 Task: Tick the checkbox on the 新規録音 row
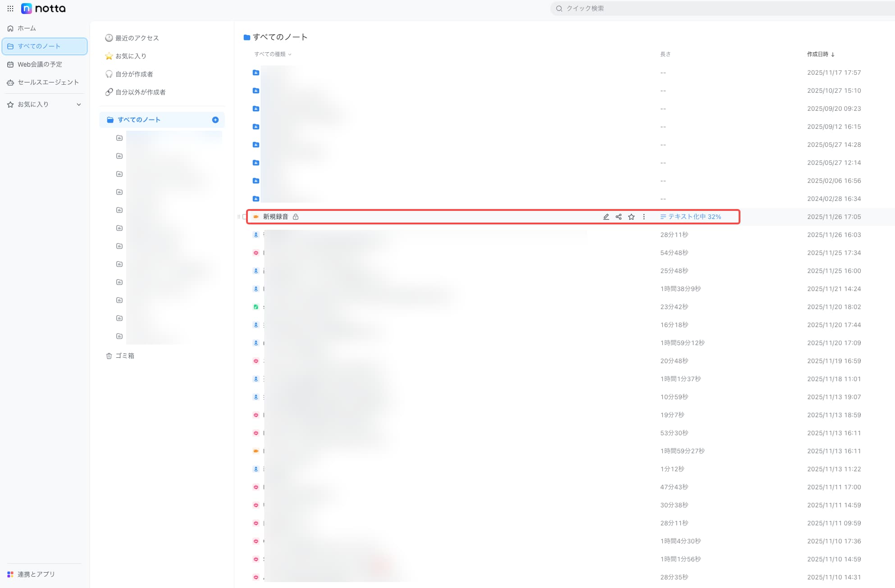[245, 217]
